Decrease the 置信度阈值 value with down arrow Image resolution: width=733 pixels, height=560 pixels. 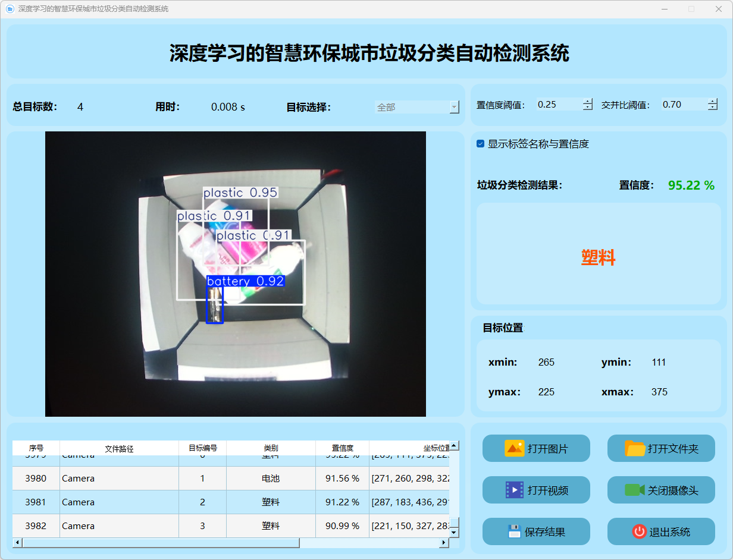pyautogui.click(x=588, y=108)
